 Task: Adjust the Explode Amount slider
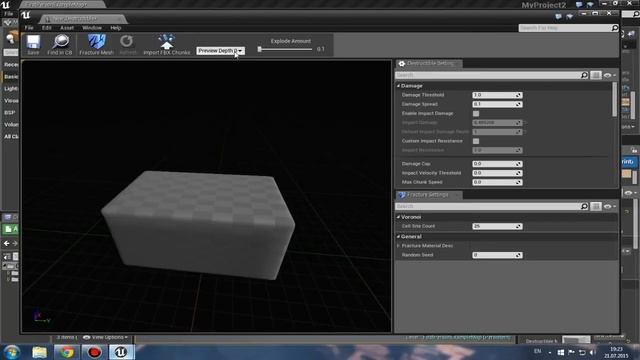point(286,49)
